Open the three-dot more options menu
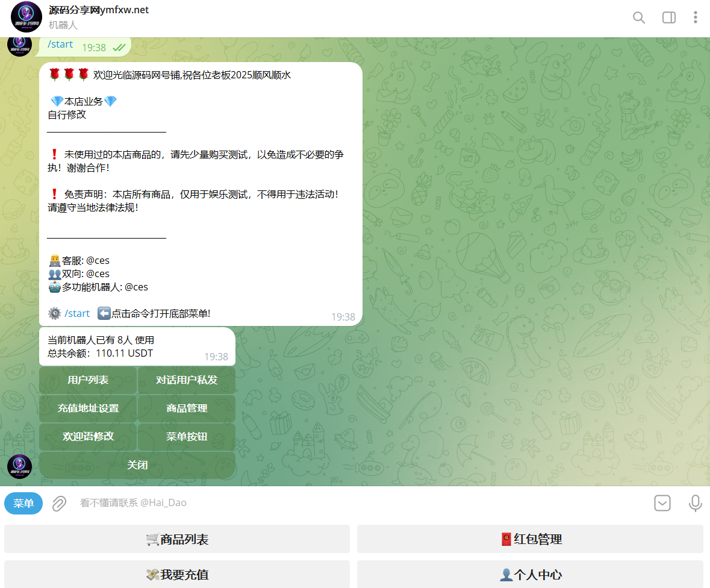Image resolution: width=710 pixels, height=588 pixels. 695,17
